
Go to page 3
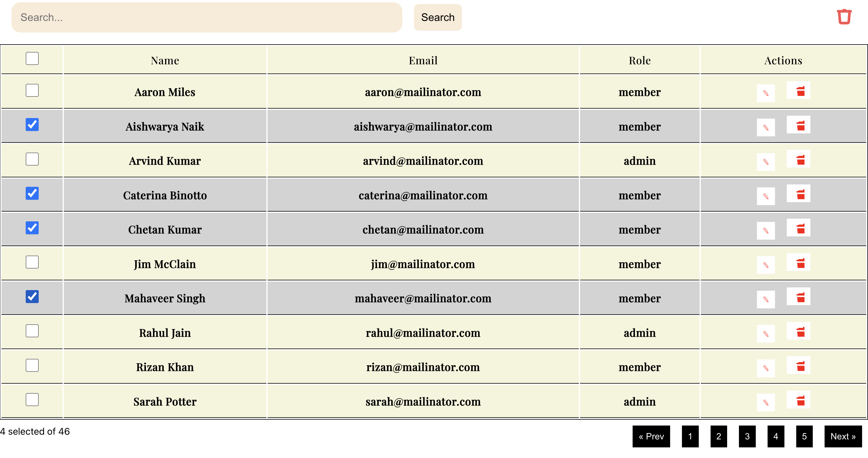tap(747, 436)
